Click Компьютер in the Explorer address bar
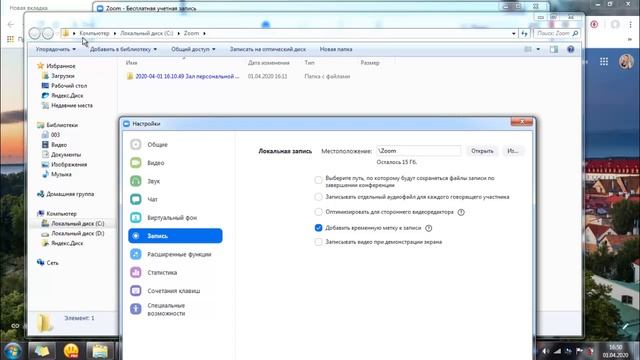The width and height of the screenshot is (640, 360). point(94,33)
